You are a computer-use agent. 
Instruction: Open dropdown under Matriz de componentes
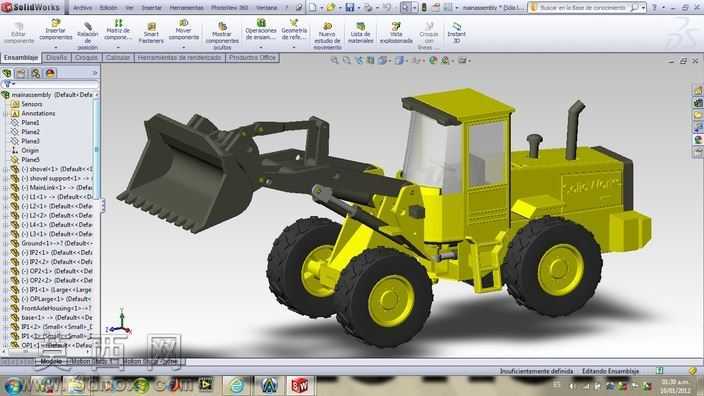[x=118, y=47]
